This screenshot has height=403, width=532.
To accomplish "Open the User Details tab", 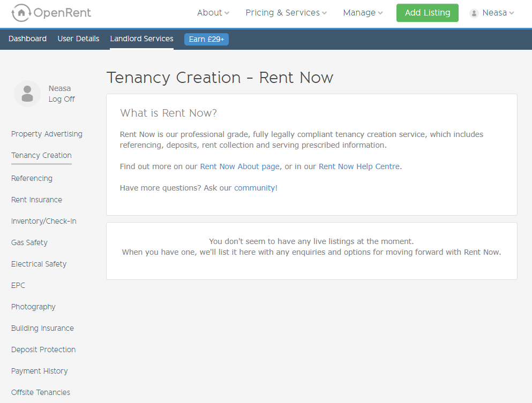I will pyautogui.click(x=78, y=39).
